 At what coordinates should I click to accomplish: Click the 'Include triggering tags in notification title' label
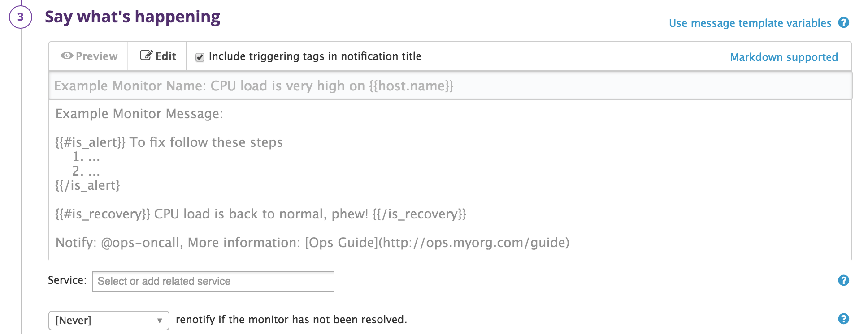click(x=315, y=56)
